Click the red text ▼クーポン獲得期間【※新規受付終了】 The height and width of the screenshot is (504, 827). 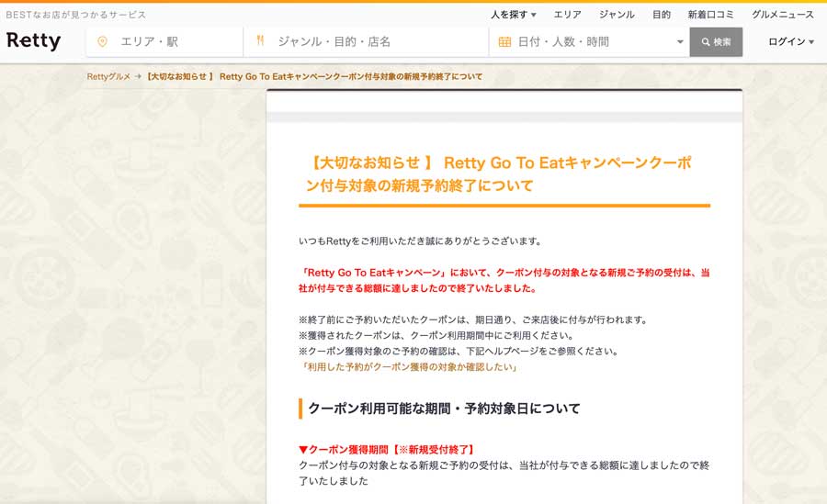(388, 450)
